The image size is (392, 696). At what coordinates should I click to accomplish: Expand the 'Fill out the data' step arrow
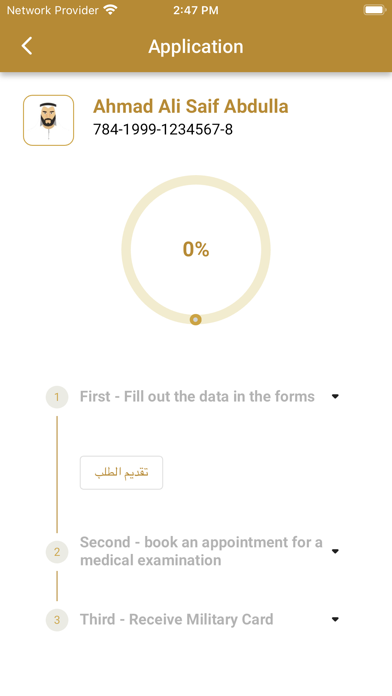point(335,396)
